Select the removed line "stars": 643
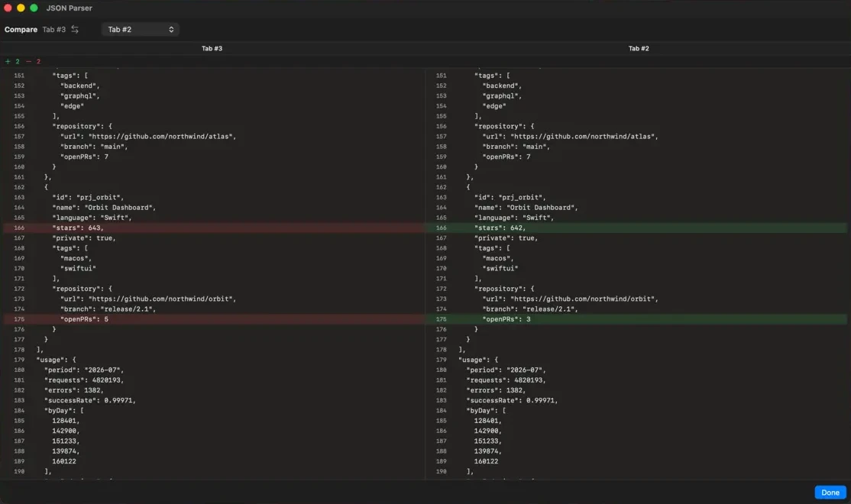851x504 pixels. pyautogui.click(x=214, y=228)
